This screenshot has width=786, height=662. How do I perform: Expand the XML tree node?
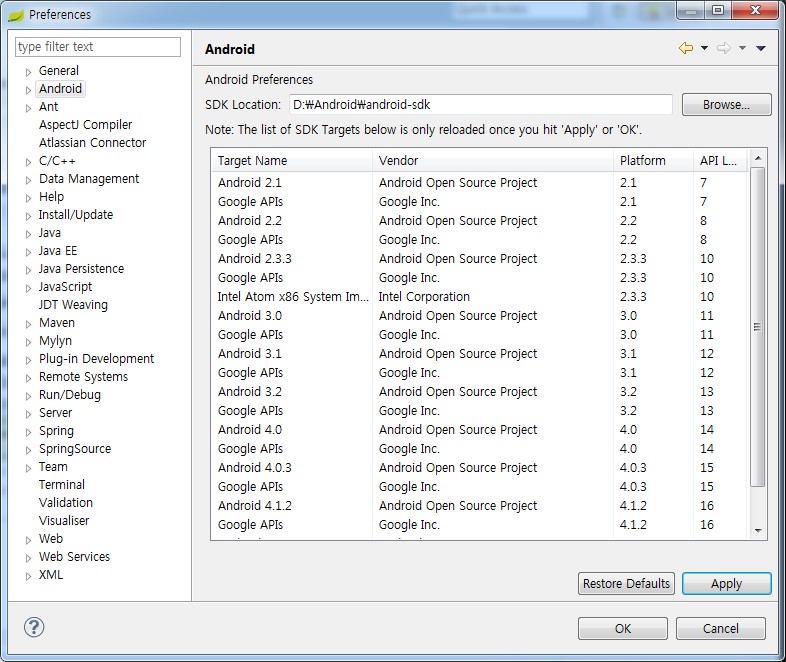29,576
